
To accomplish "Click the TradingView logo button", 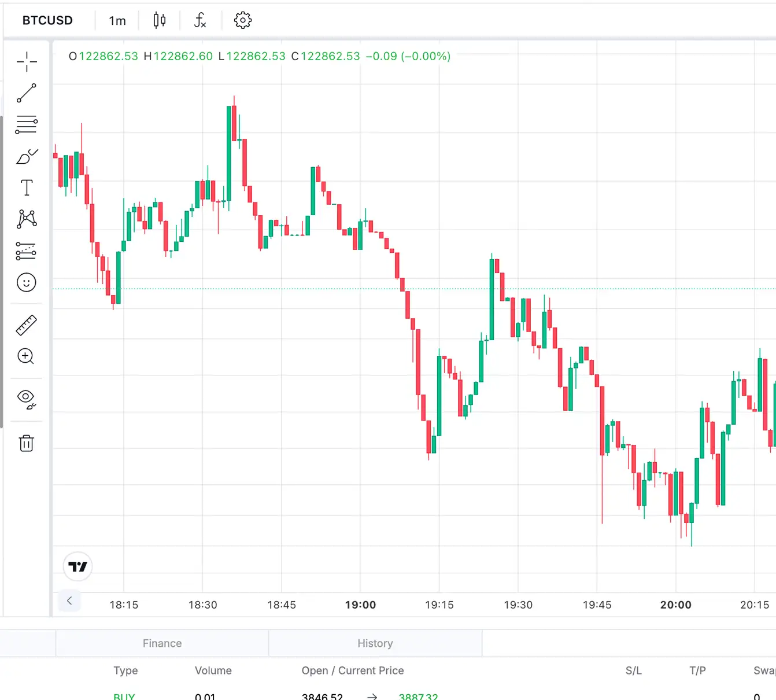I will [x=77, y=566].
